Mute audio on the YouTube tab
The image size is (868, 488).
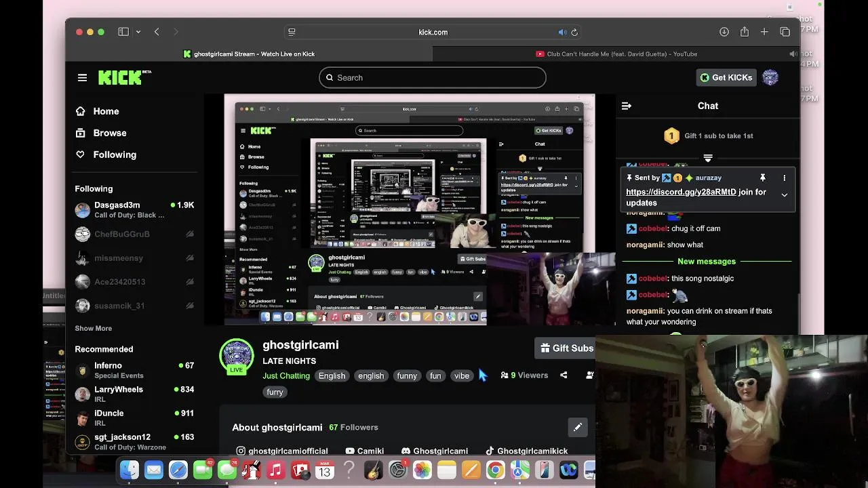point(793,54)
